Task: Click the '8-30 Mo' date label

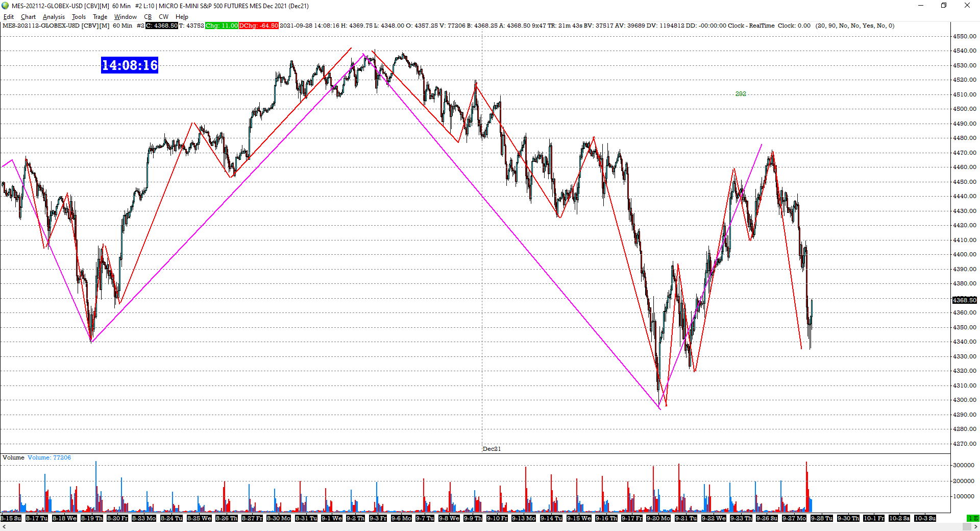Action: point(279,518)
